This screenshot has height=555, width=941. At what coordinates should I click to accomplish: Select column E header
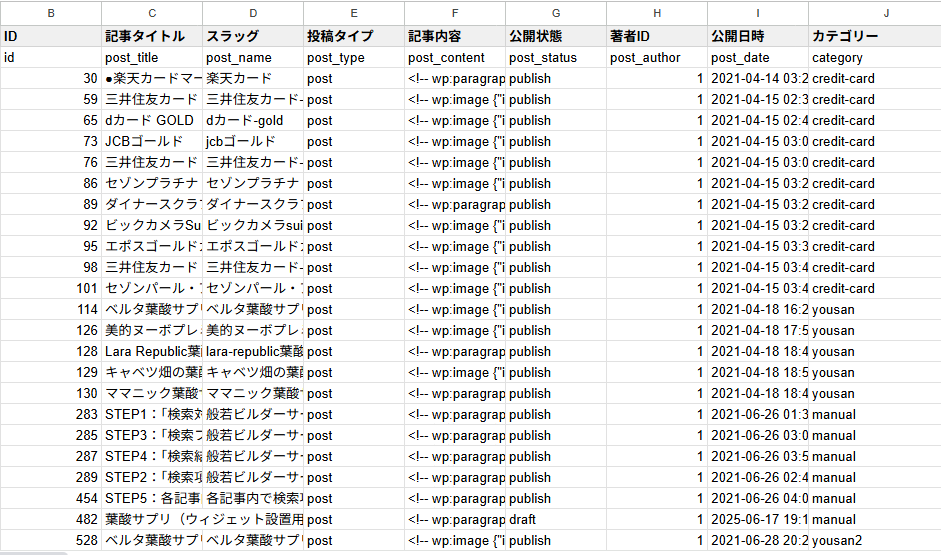pos(353,13)
